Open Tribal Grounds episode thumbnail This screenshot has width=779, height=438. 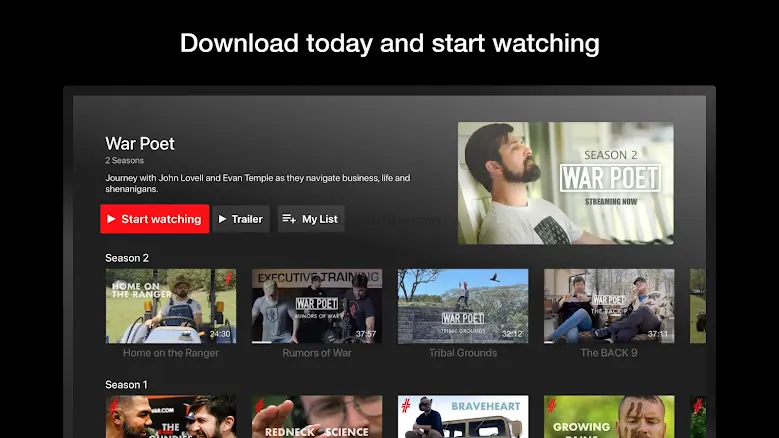[x=463, y=306]
